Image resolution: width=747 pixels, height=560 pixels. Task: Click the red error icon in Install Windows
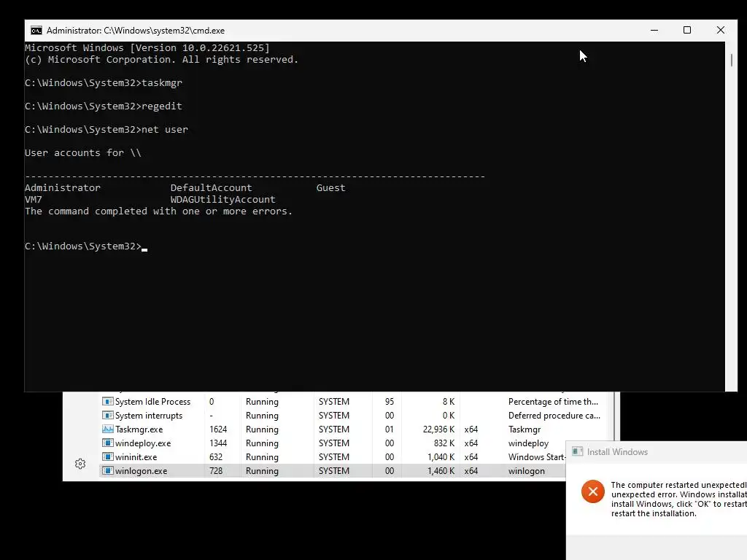592,491
